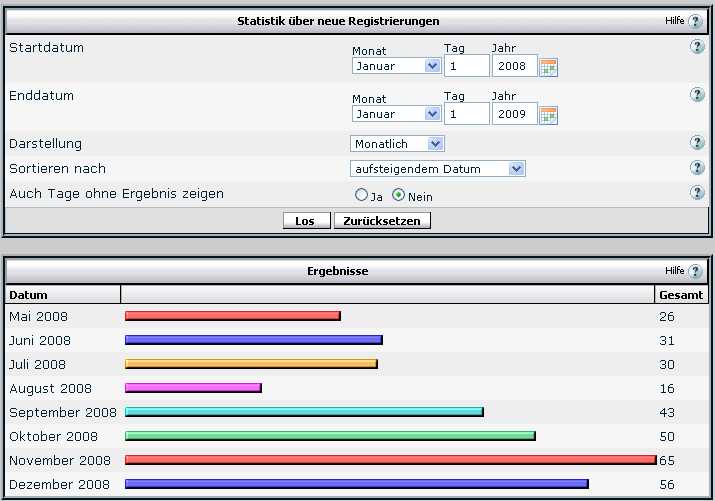Select Nein for showing days without results
This screenshot has width=715, height=501.
(398, 196)
